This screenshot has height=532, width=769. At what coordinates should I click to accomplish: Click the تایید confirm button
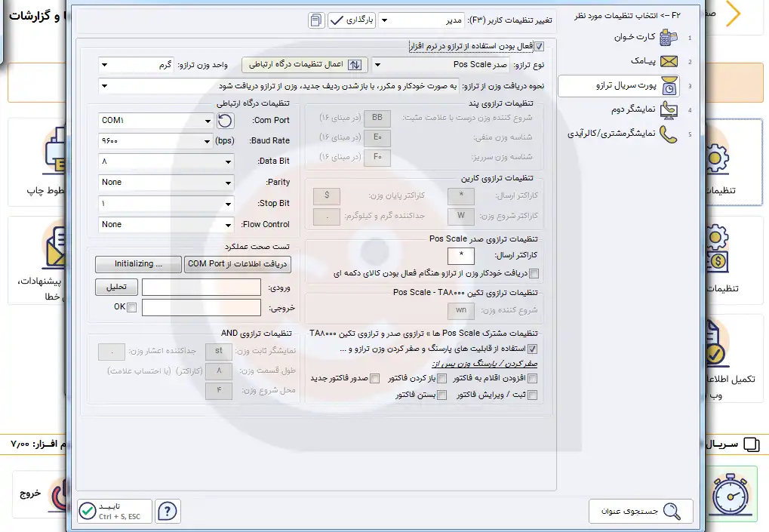115,511
